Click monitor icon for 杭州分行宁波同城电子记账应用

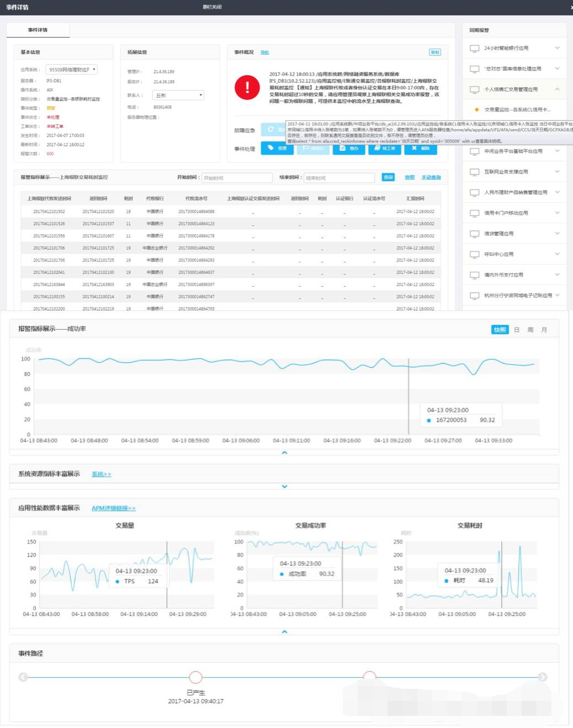click(x=474, y=296)
